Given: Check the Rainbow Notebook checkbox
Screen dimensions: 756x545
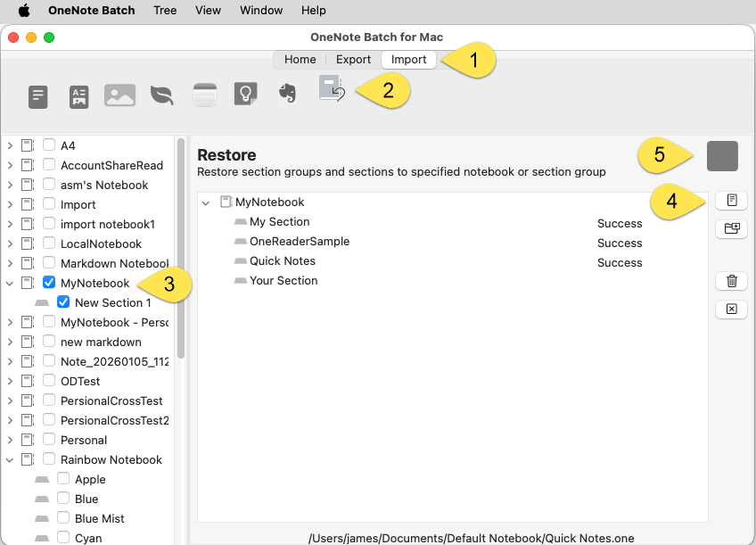Looking at the screenshot, I should coord(49,459).
